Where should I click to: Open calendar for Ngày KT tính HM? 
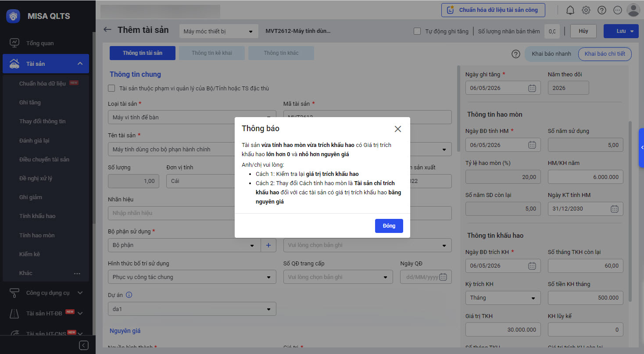click(615, 209)
